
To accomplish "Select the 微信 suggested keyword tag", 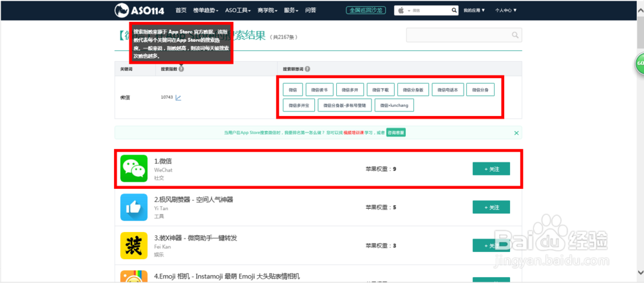I will (293, 89).
